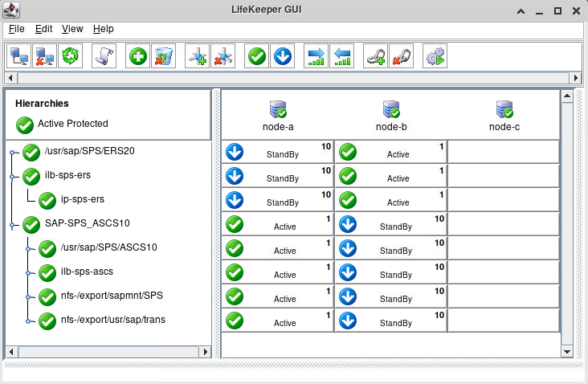Open the View Logs scroll icon
This screenshot has width=588, height=384.
click(104, 56)
